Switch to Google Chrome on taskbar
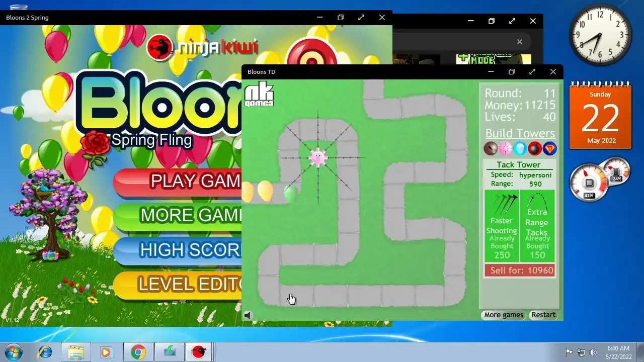This screenshot has height=362, width=644. click(x=138, y=352)
